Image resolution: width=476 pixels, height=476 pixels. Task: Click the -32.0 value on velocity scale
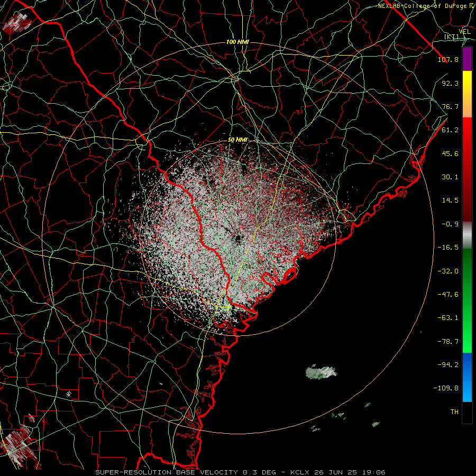(448, 271)
